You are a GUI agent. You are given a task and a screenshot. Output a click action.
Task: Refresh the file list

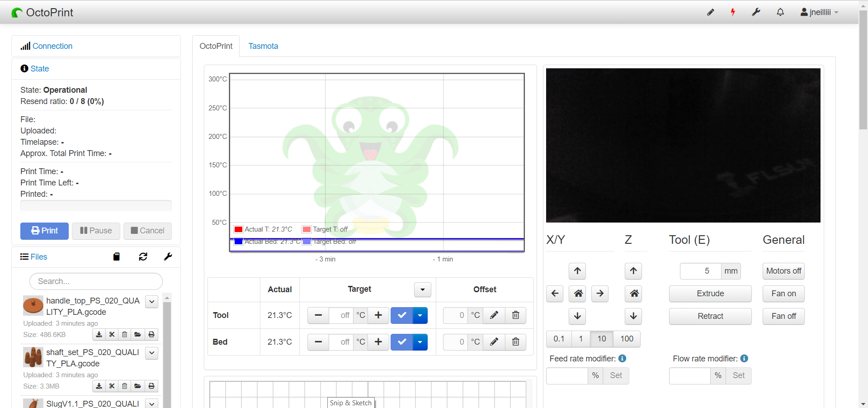(143, 256)
